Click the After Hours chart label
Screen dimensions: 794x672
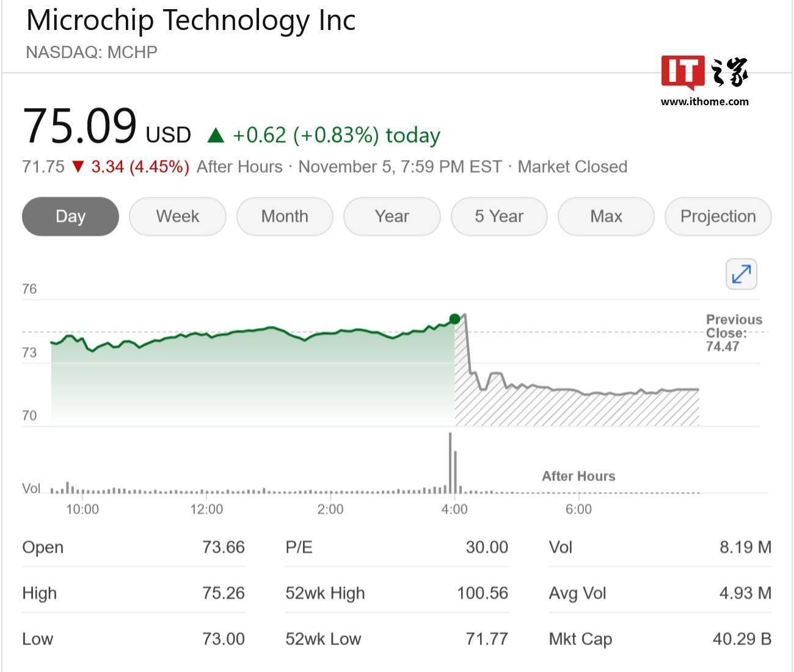[x=578, y=477]
